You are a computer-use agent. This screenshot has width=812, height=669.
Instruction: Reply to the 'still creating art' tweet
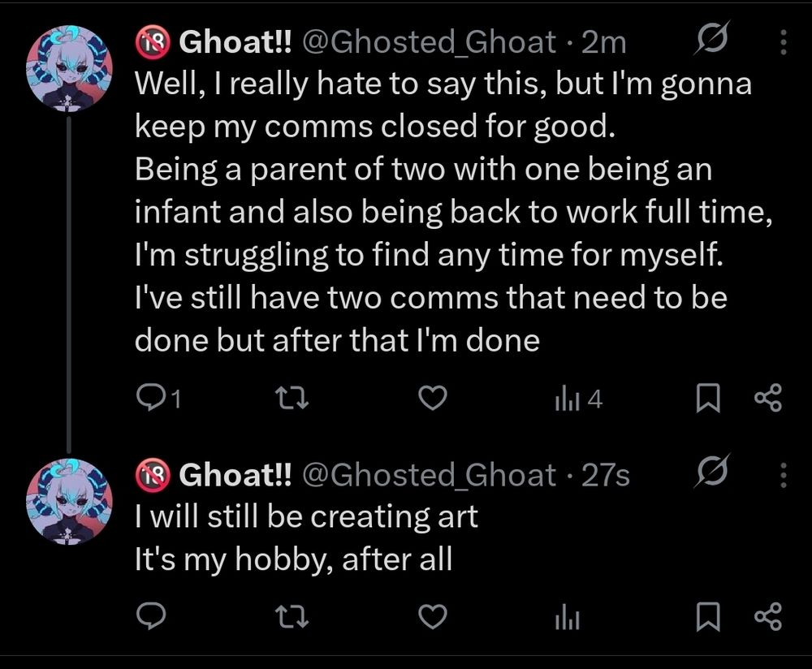click(x=150, y=618)
